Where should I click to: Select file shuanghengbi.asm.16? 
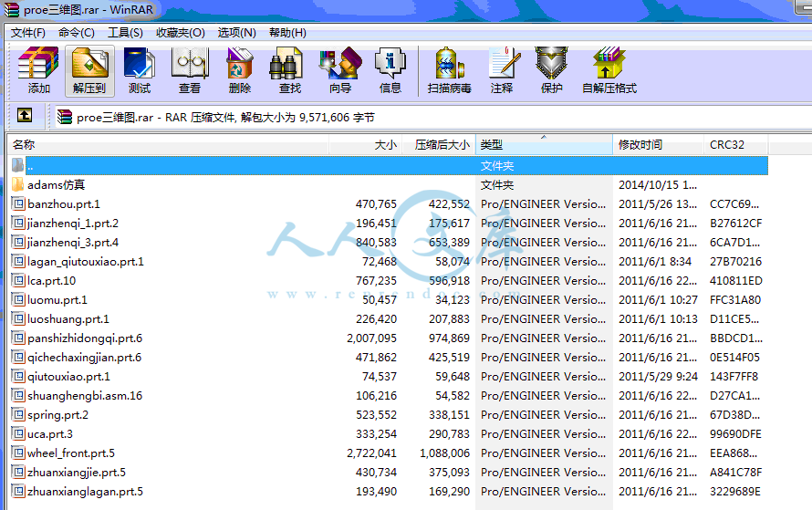point(85,395)
